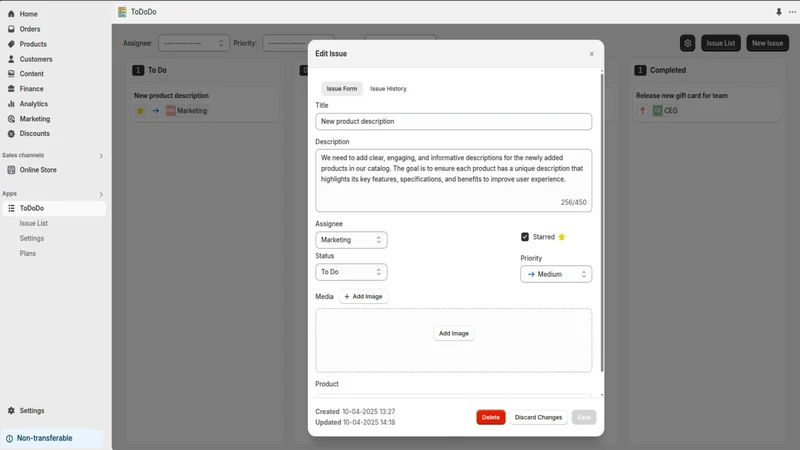Click the Save button
The image size is (800, 450).
584,417
